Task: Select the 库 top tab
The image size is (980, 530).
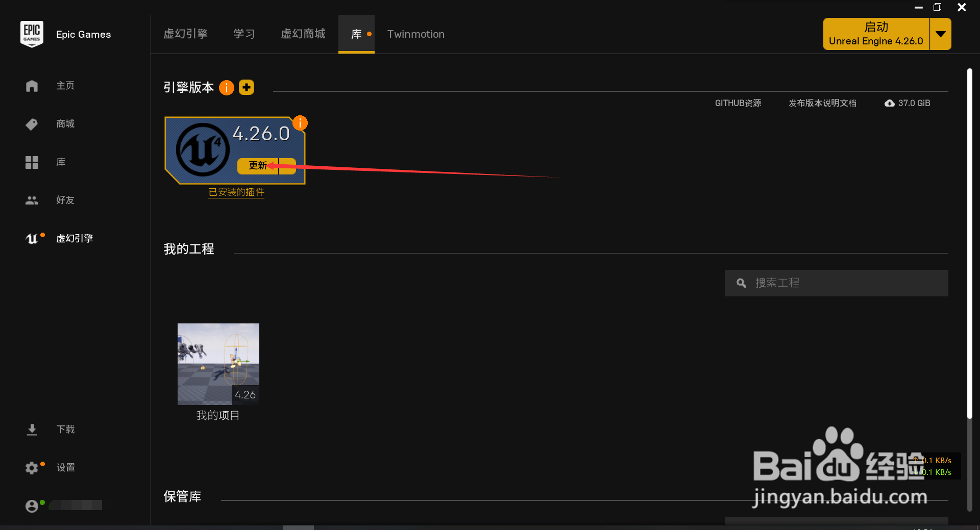Action: tap(356, 34)
